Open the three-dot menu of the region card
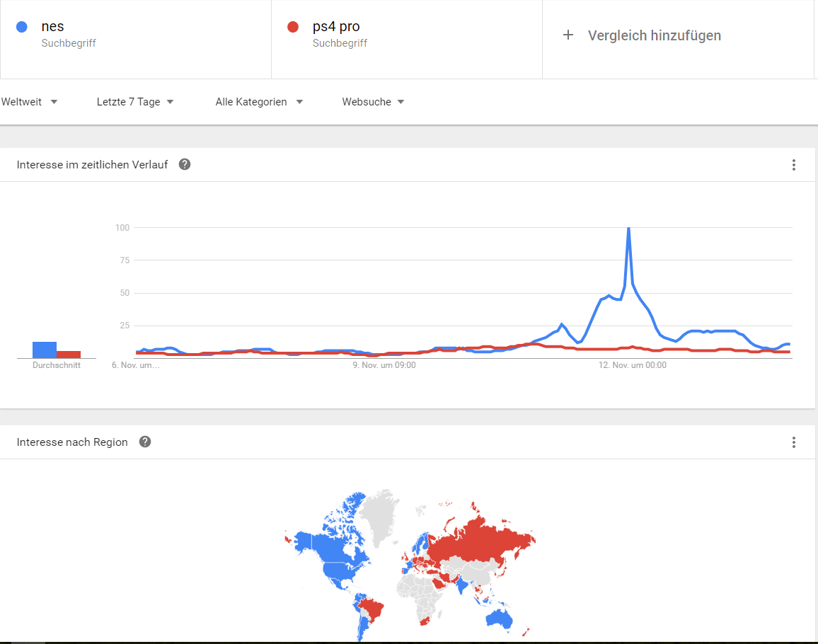 pyautogui.click(x=793, y=442)
